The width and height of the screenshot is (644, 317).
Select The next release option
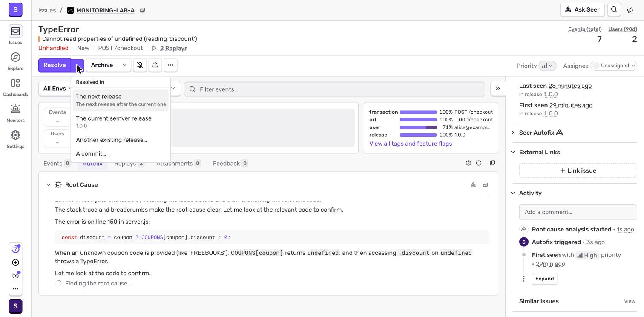[x=121, y=100]
